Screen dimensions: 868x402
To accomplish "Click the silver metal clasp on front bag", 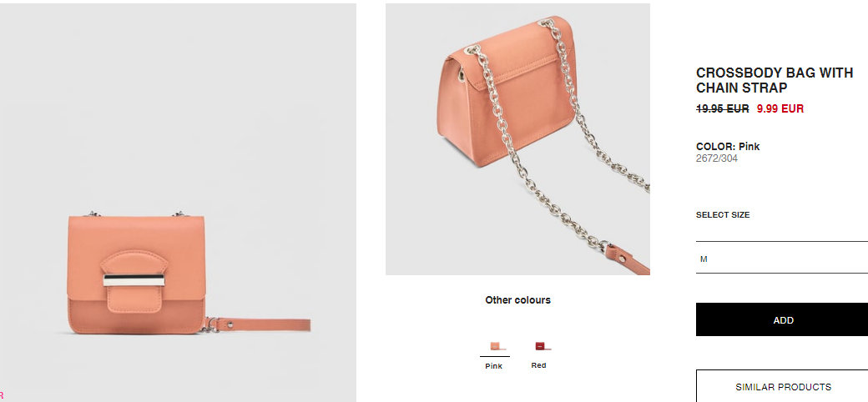I will click(134, 280).
